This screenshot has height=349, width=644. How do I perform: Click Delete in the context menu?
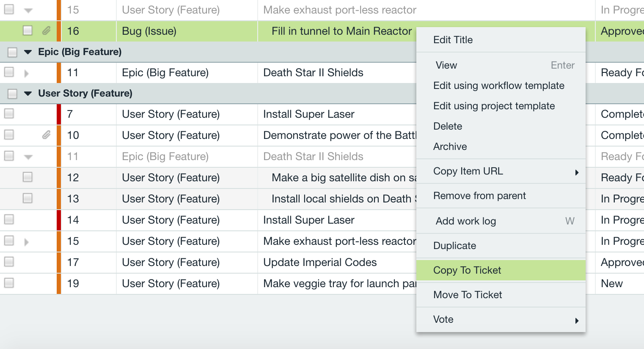point(447,126)
